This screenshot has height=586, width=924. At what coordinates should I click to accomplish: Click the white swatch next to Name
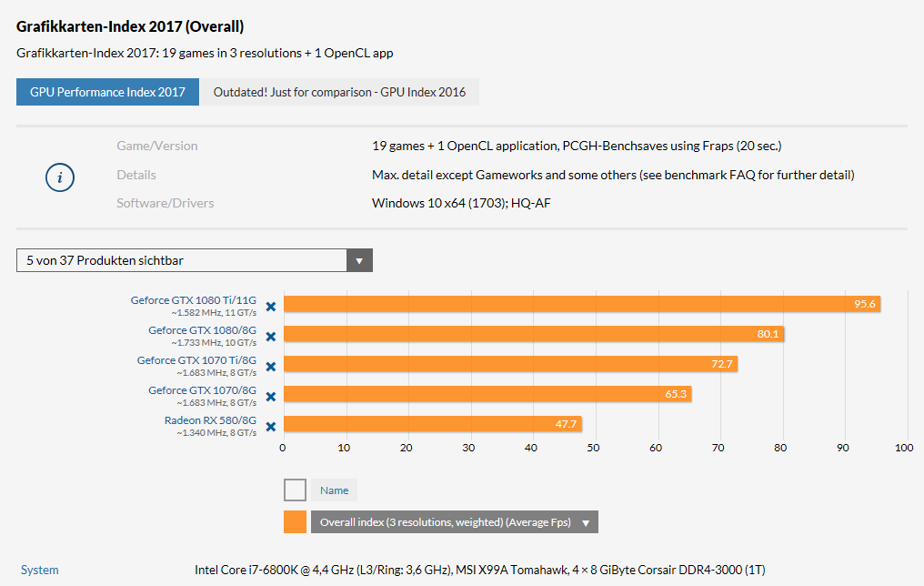[x=295, y=490]
